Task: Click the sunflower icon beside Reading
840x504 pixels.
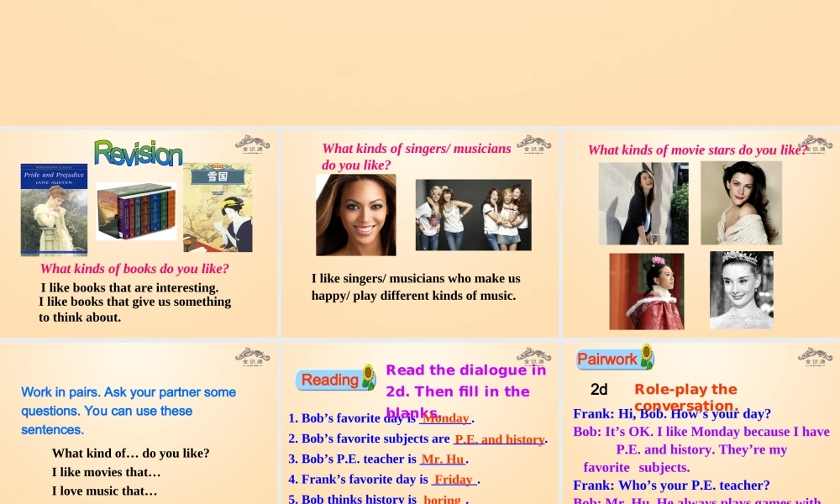Action: point(368,376)
